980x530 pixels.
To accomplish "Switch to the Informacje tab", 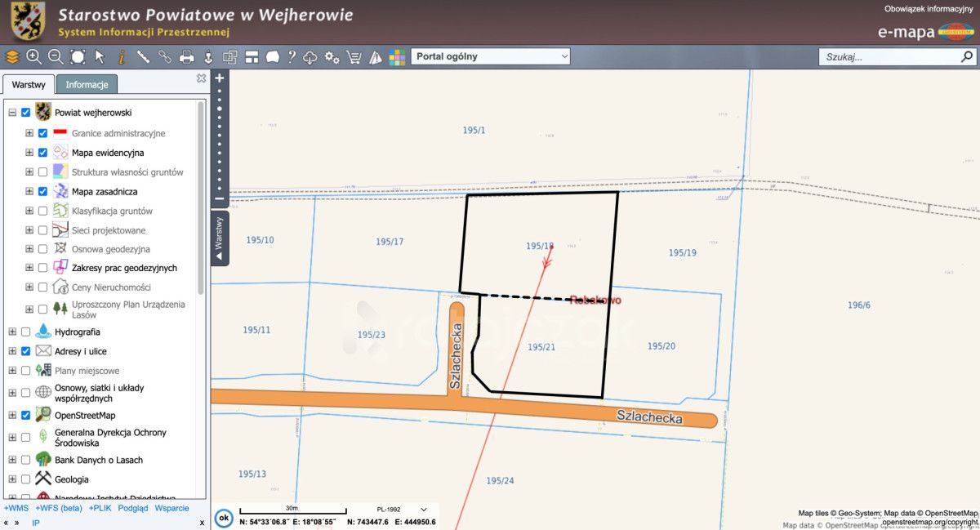I will coord(87,84).
